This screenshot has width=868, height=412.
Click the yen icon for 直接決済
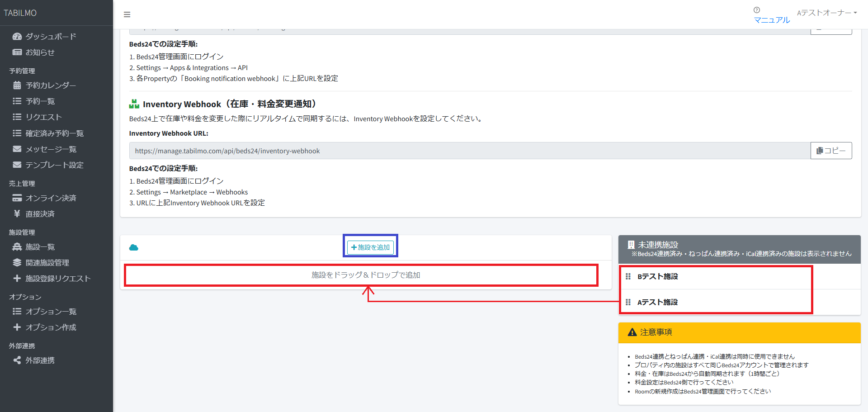[x=17, y=214]
